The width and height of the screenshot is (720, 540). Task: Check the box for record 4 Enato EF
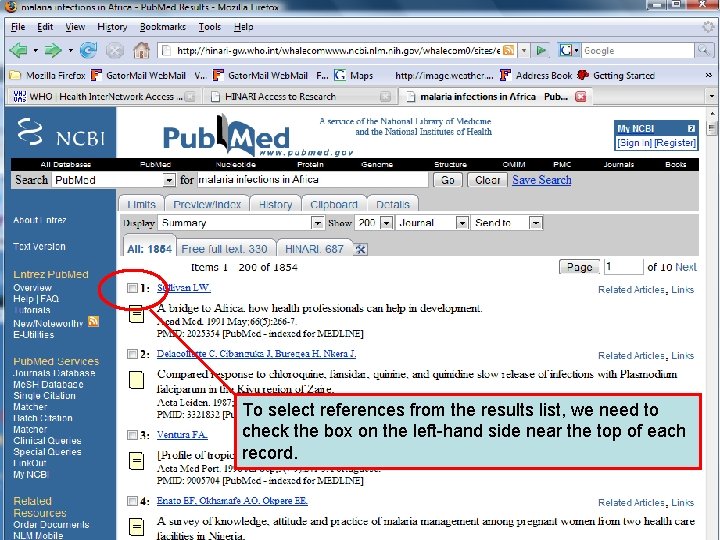tap(132, 501)
